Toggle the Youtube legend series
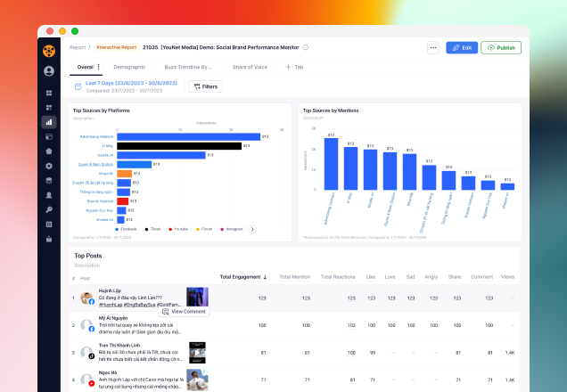567x392 pixels. (180, 229)
